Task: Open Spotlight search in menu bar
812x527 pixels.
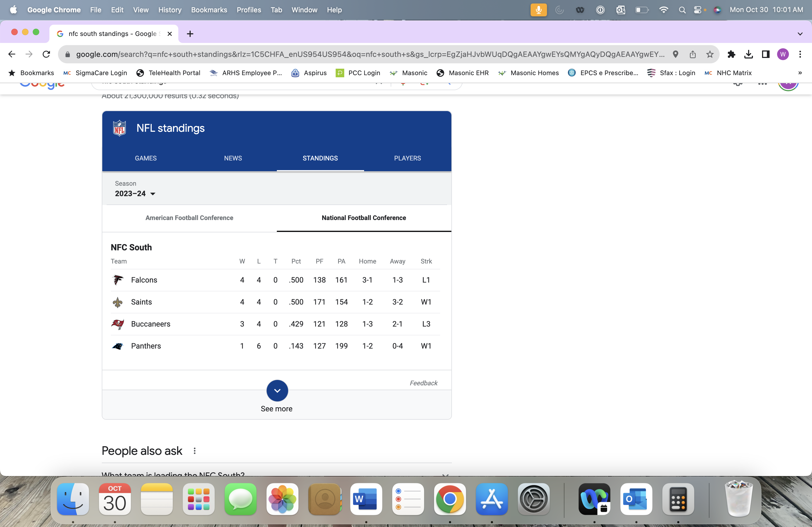Action: pyautogui.click(x=682, y=10)
